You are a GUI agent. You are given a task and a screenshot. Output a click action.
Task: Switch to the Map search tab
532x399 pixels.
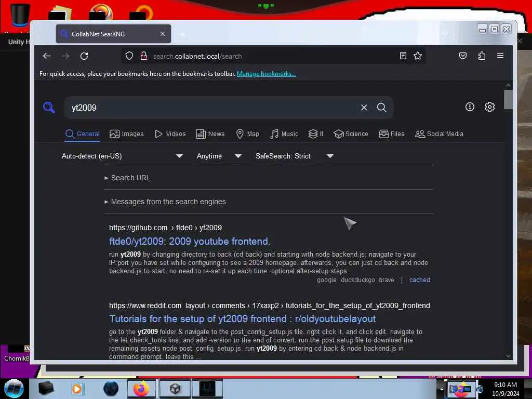point(247,134)
